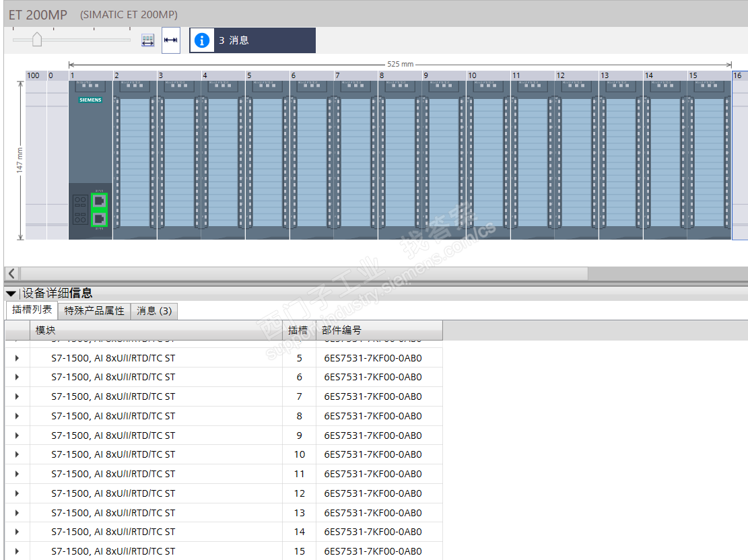Click slot number cell 7
This screenshot has width=748, height=560.
(x=299, y=397)
